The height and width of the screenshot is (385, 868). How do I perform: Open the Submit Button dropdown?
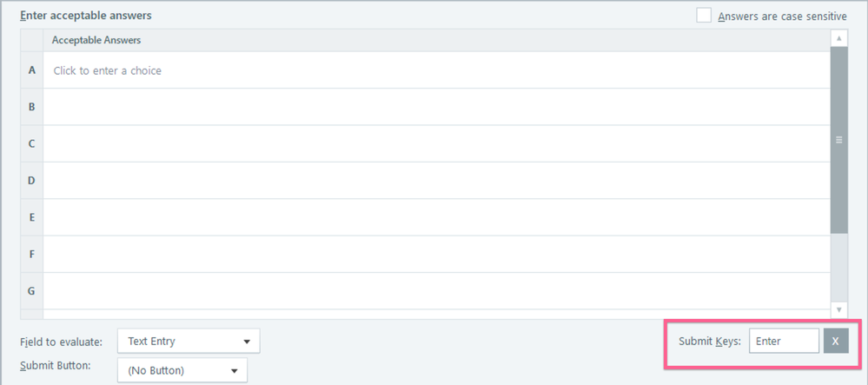point(182,371)
